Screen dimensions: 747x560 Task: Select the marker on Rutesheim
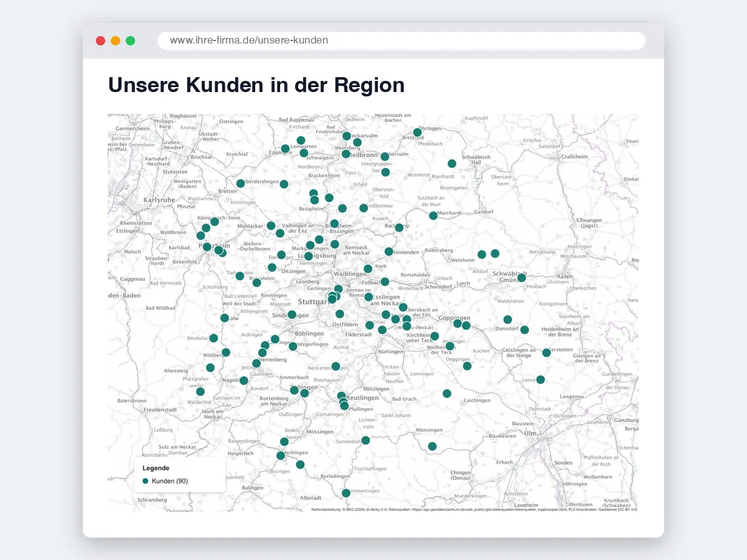click(256, 282)
